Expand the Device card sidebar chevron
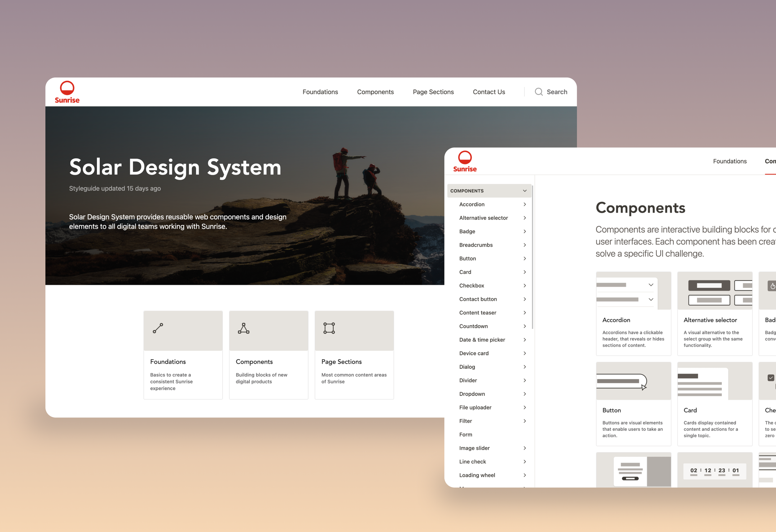Viewport: 776px width, 532px height. coord(525,353)
